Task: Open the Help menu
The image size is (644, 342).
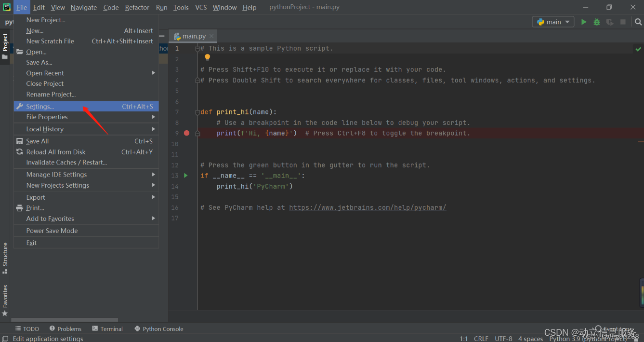Action: pyautogui.click(x=250, y=7)
